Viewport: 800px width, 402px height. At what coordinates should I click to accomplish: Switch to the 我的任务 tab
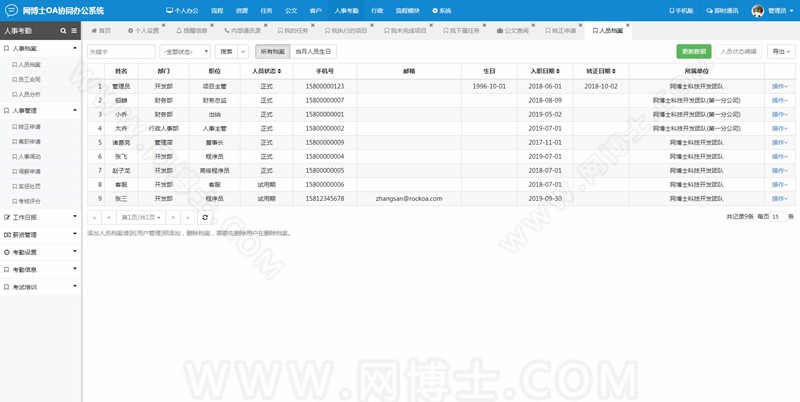pyautogui.click(x=293, y=31)
